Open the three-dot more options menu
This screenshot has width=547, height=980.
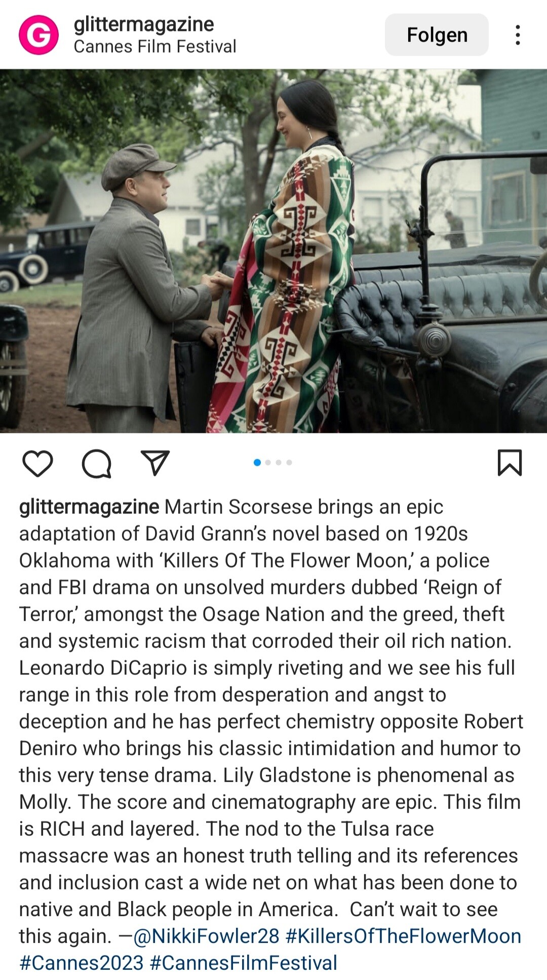coord(518,35)
